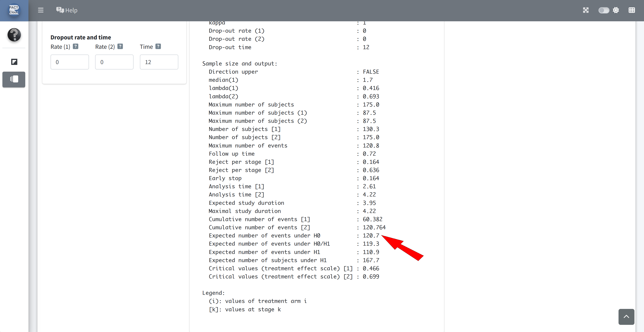This screenshot has height=332, width=644.
Task: Click the Rate (2) input field
Action: click(x=114, y=62)
